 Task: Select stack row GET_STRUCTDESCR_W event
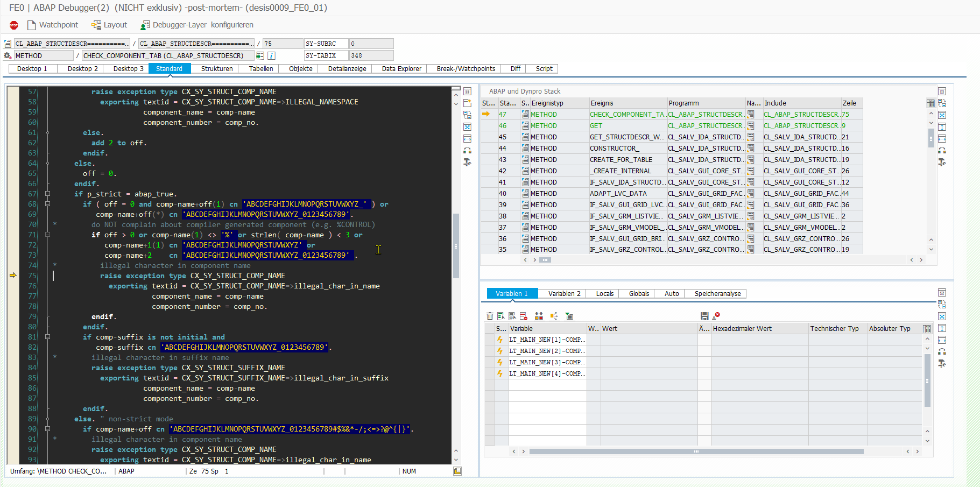(x=626, y=137)
